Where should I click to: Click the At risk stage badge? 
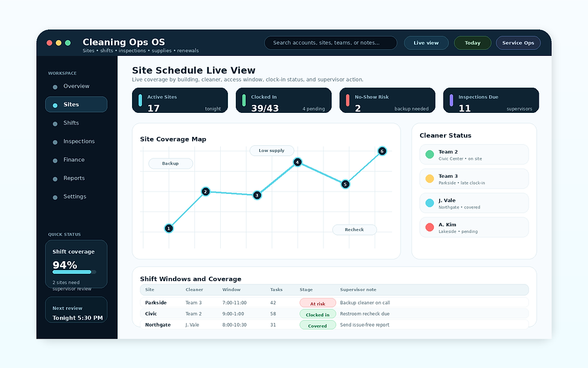[x=317, y=304]
